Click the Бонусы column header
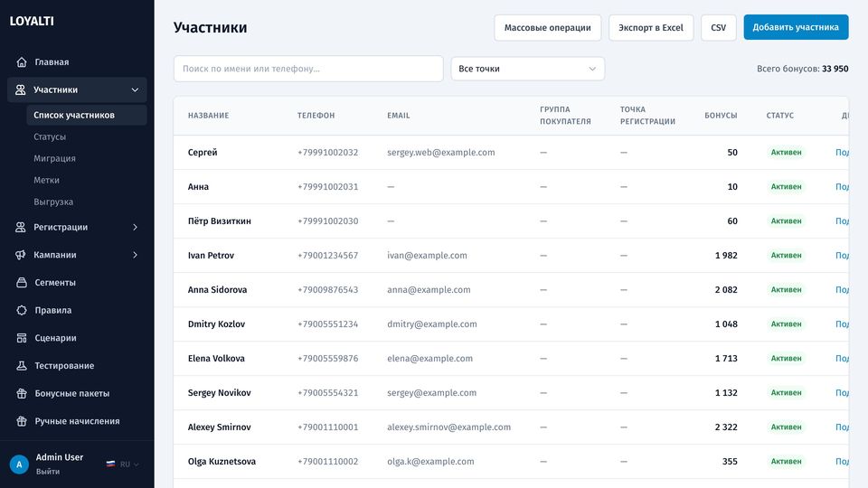Screen dimensions: 868x488 721,115
